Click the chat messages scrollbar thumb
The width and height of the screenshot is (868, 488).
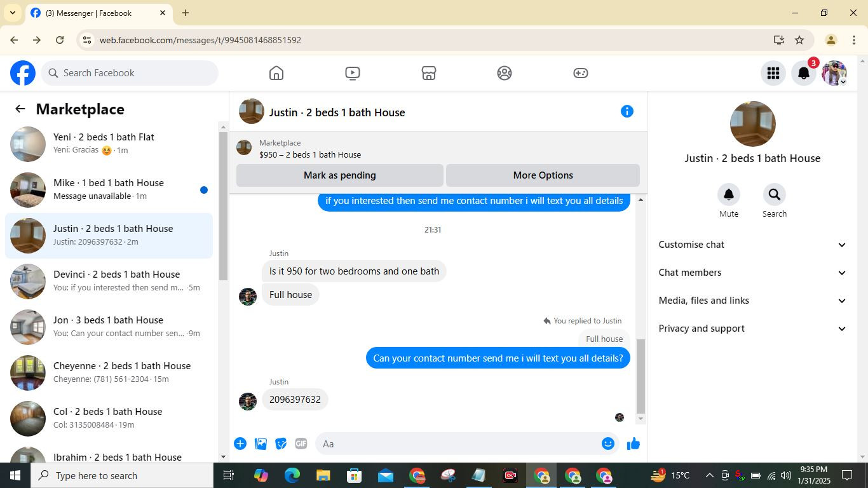pyautogui.click(x=641, y=376)
